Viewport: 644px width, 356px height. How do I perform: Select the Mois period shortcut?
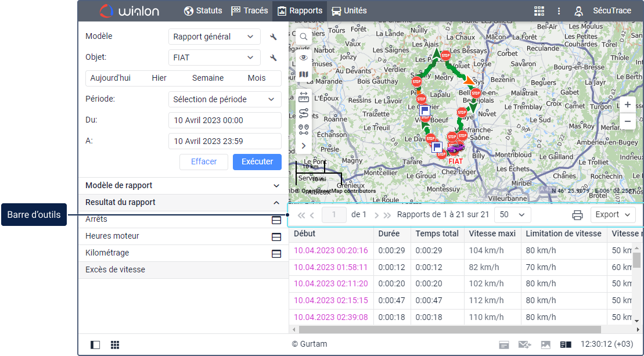[257, 78]
